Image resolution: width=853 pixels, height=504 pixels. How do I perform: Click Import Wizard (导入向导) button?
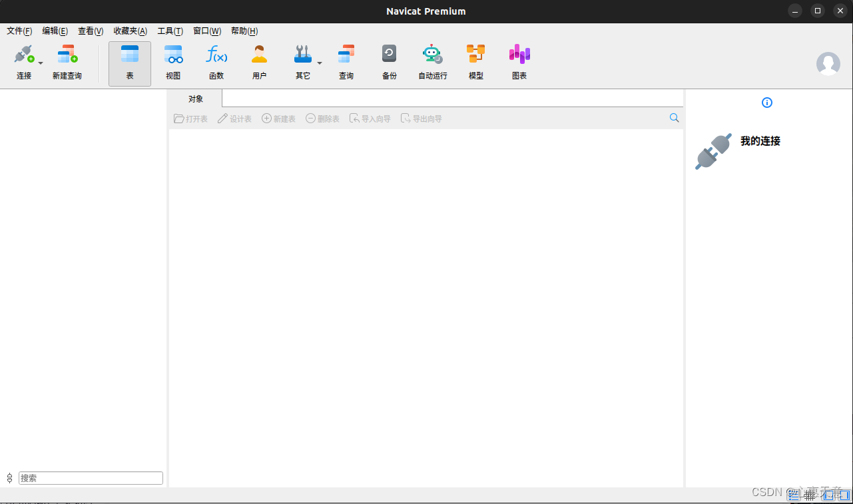(x=370, y=119)
